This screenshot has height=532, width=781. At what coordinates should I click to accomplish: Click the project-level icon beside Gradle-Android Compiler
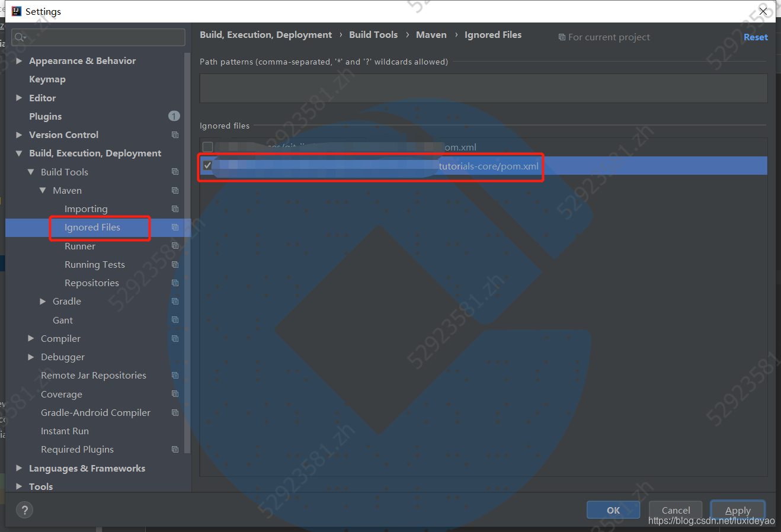175,412
